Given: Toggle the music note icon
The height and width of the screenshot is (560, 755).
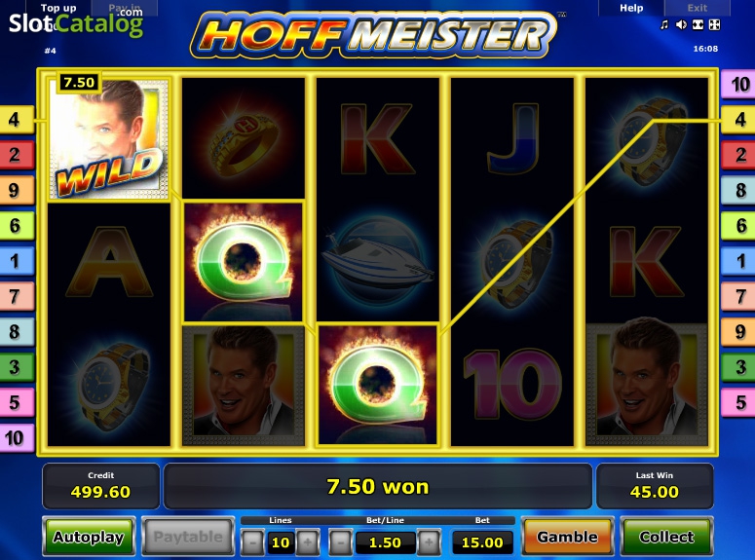Looking at the screenshot, I should (x=664, y=24).
